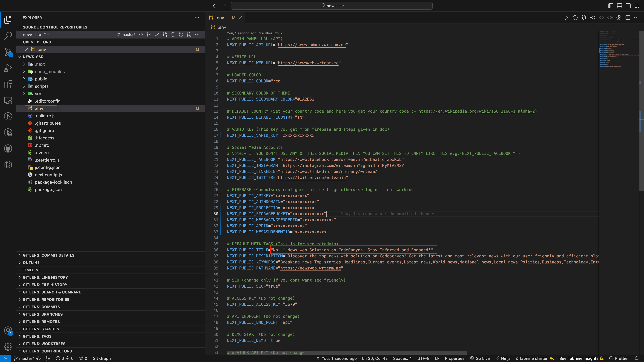644x362 pixels.
Task: Click the Split Editor icon in the editor toolbar
Action: 628,18
